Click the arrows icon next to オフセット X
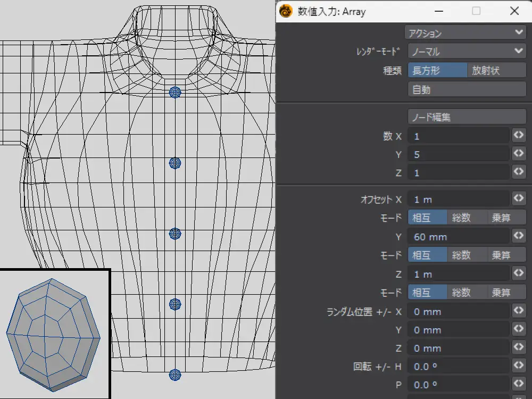The height and width of the screenshot is (399, 532). [x=518, y=199]
